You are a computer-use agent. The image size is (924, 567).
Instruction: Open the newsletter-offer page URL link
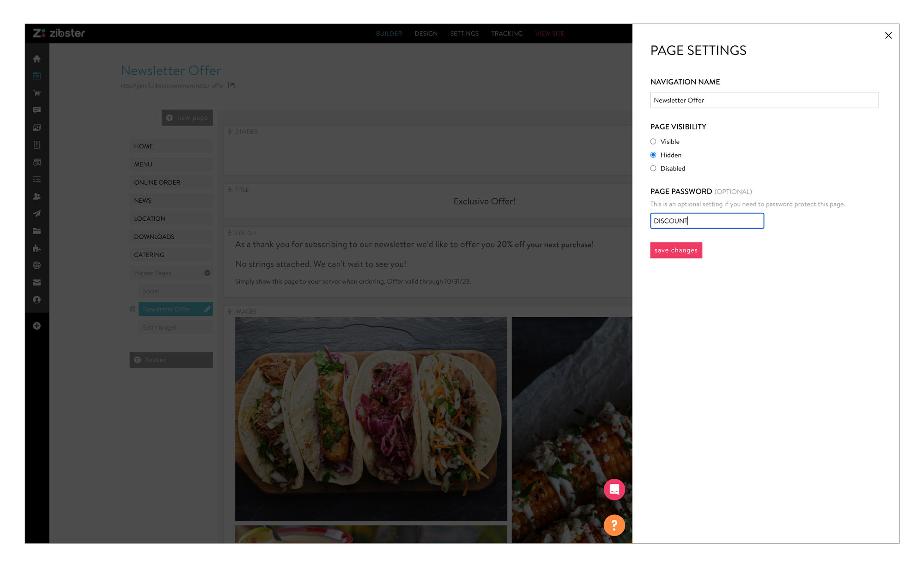point(172,86)
